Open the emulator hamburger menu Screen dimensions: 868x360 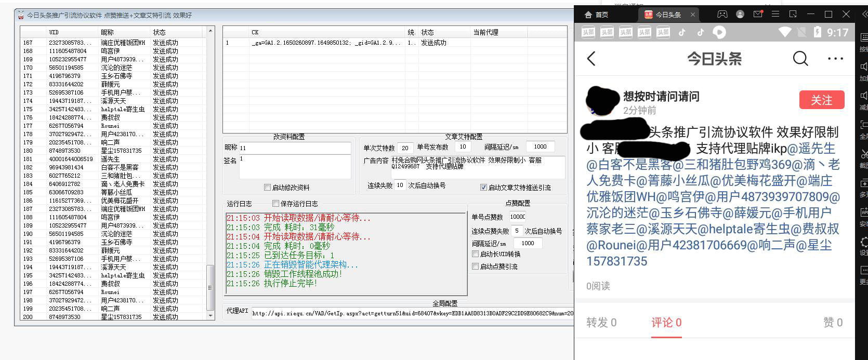pos(775,14)
